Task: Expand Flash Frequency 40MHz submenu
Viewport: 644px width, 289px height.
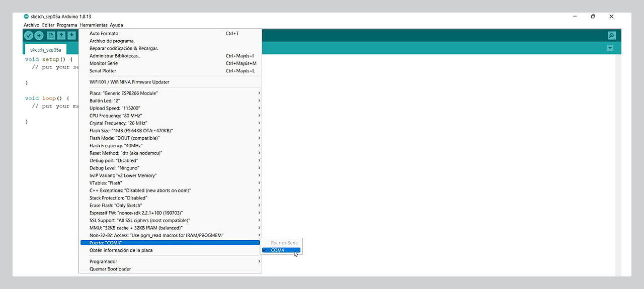Action: point(170,146)
